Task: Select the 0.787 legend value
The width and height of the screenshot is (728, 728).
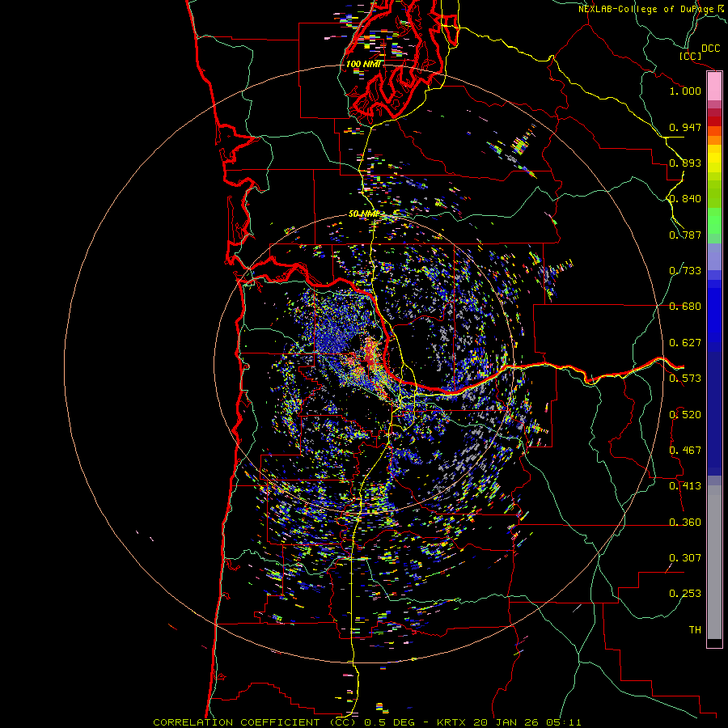Action: pyautogui.click(x=685, y=235)
